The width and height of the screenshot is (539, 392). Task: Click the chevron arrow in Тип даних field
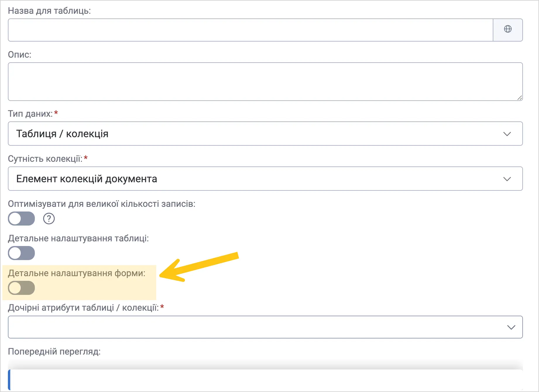coord(507,134)
